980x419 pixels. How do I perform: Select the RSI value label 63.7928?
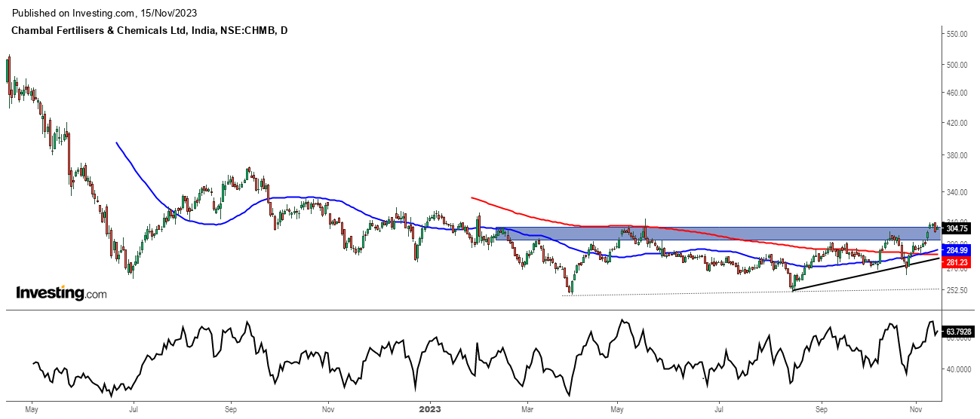[x=959, y=332]
